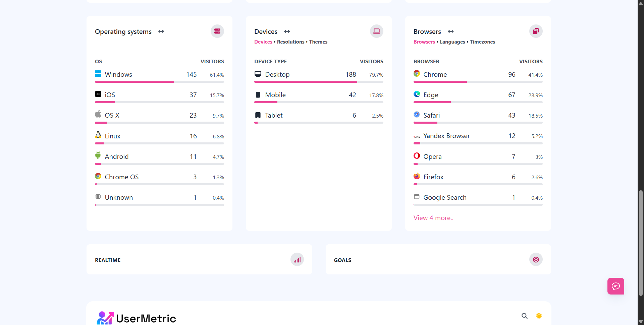Click the page vertical scrollbar thumb
This screenshot has width=644, height=325.
[641, 243]
